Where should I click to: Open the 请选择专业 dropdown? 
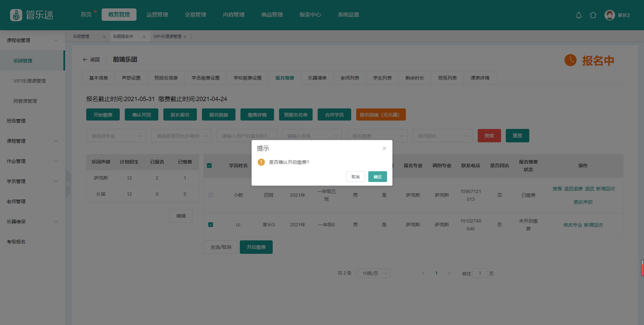116,136
